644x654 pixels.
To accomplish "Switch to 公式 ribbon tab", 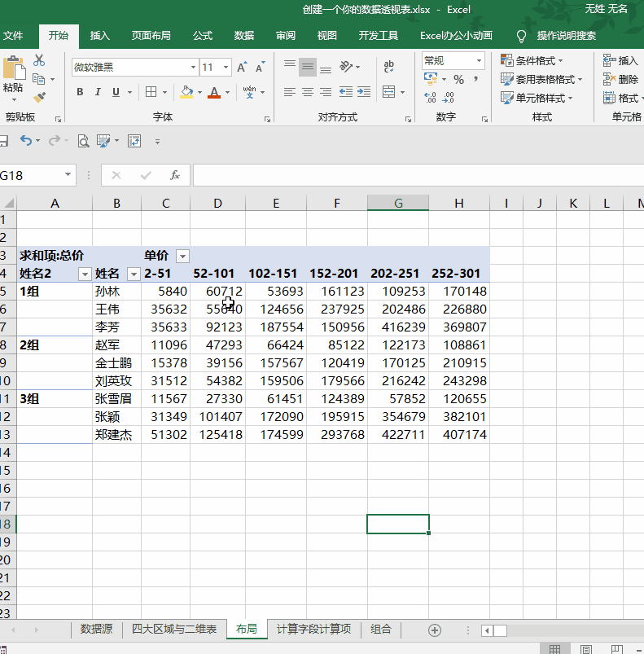I will point(203,36).
